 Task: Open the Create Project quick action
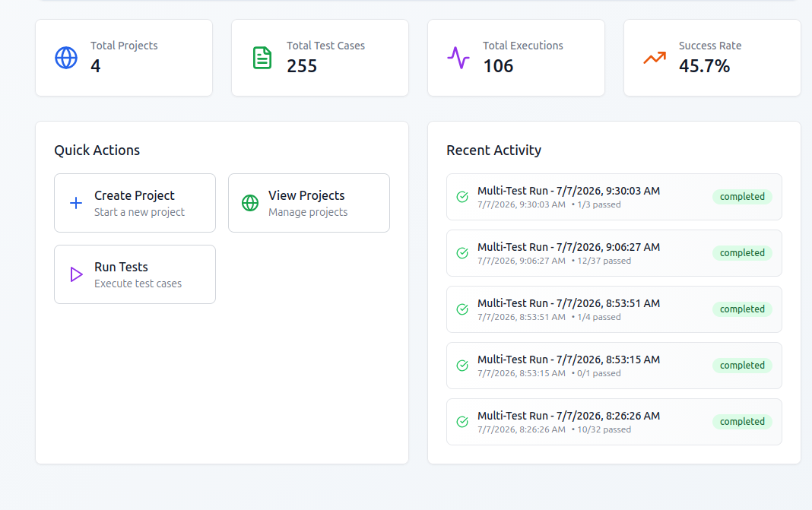(135, 203)
